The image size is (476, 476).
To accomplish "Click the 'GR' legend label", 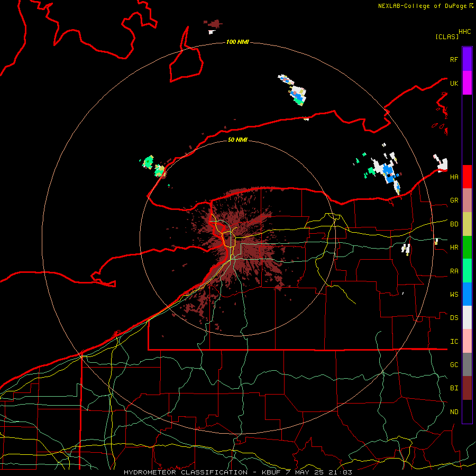I will (x=454, y=200).
